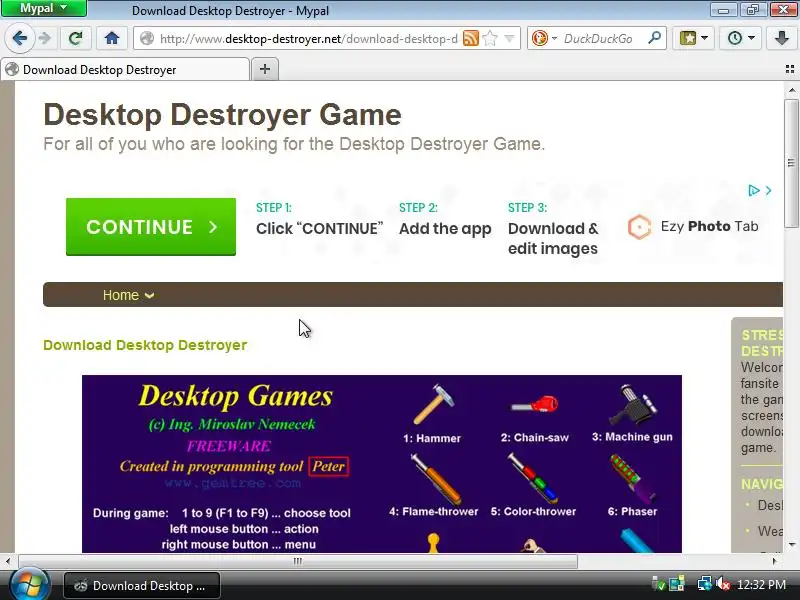Click the 12:32 PM clock

[x=761, y=585]
